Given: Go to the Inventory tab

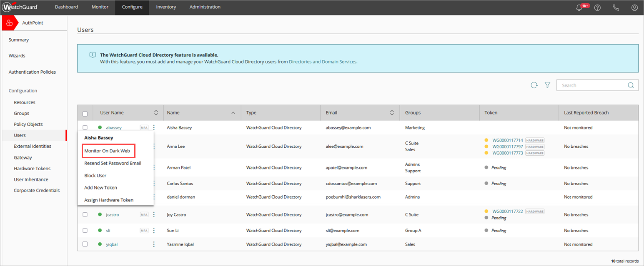Looking at the screenshot, I should [166, 7].
